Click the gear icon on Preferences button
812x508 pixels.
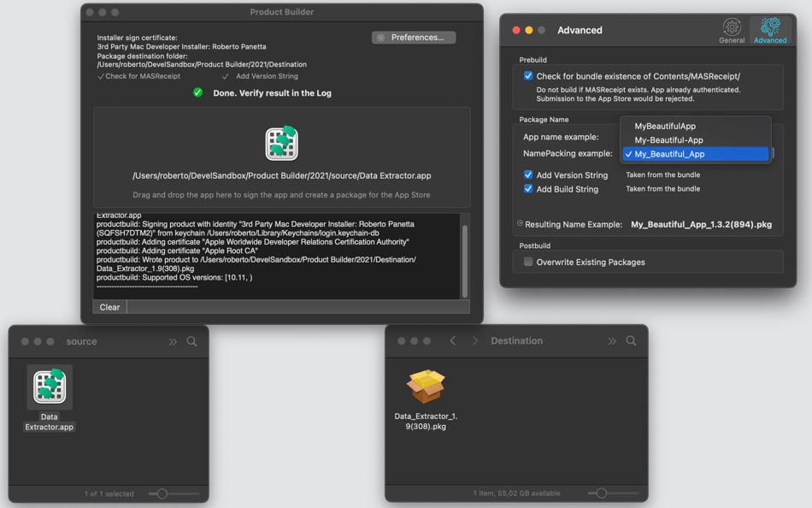click(380, 38)
